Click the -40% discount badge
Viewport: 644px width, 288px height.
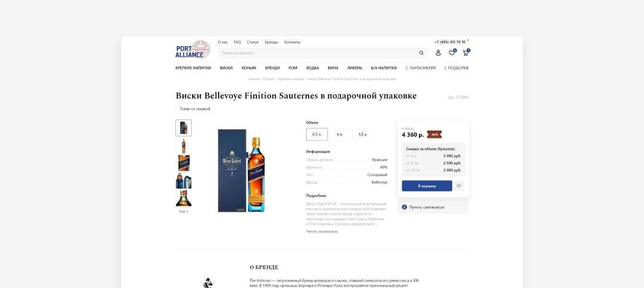click(434, 134)
